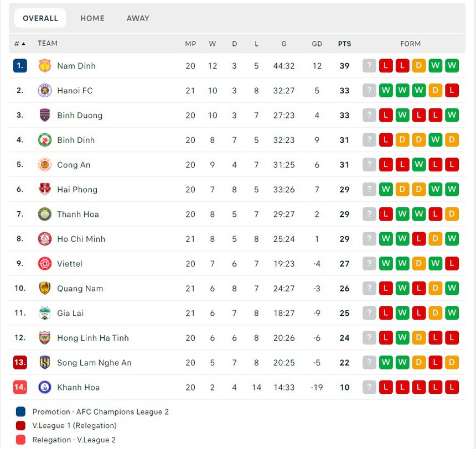Click the Viettel team badge
Image resolution: width=476 pixels, height=449 pixels.
[44, 264]
